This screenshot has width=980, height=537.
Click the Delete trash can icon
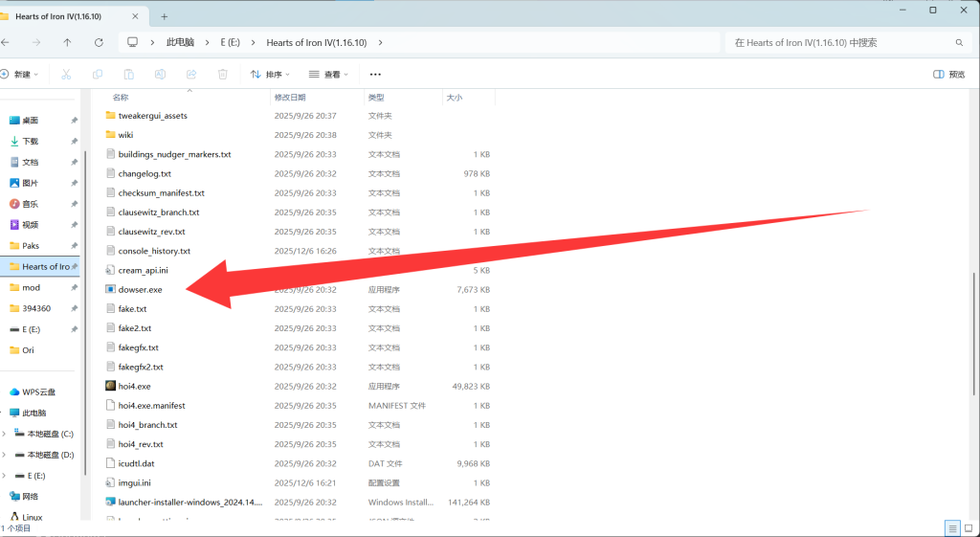pos(223,74)
